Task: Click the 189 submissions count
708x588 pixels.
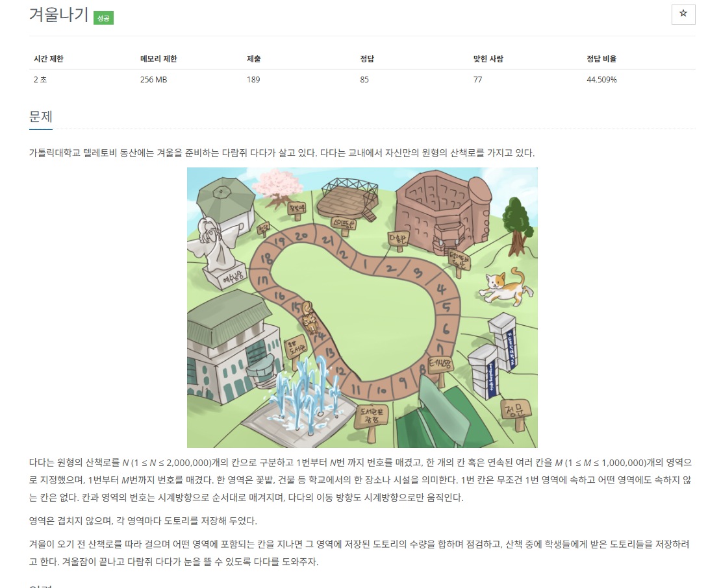Action: click(253, 79)
